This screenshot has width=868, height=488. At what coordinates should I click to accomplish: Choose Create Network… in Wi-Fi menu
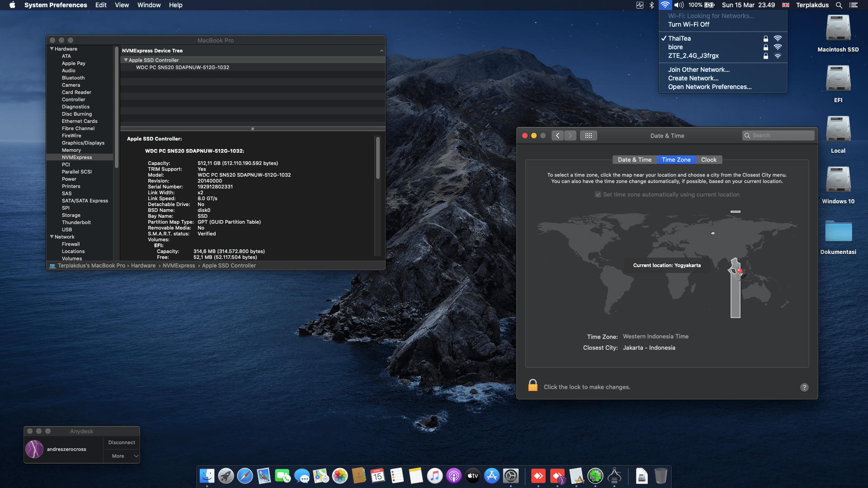(x=723, y=78)
